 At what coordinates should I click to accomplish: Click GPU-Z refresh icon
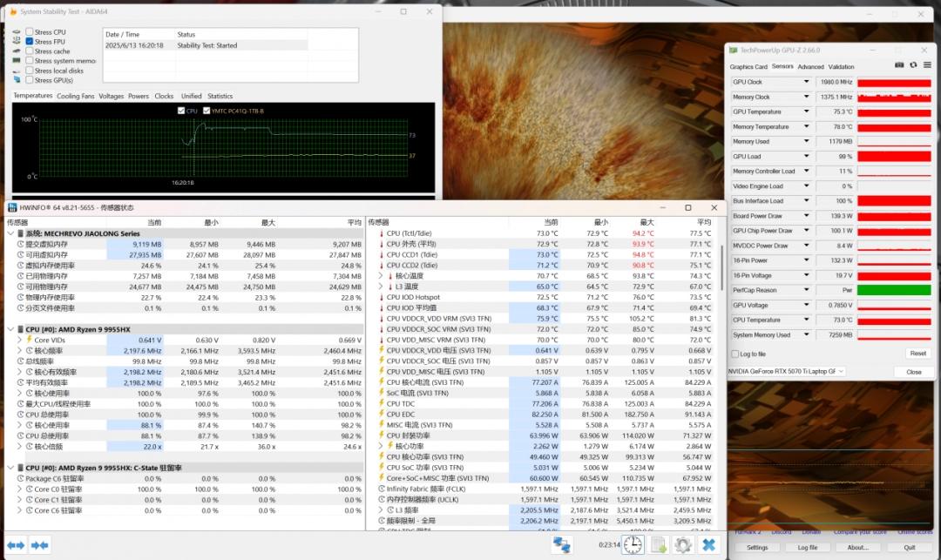[913, 65]
